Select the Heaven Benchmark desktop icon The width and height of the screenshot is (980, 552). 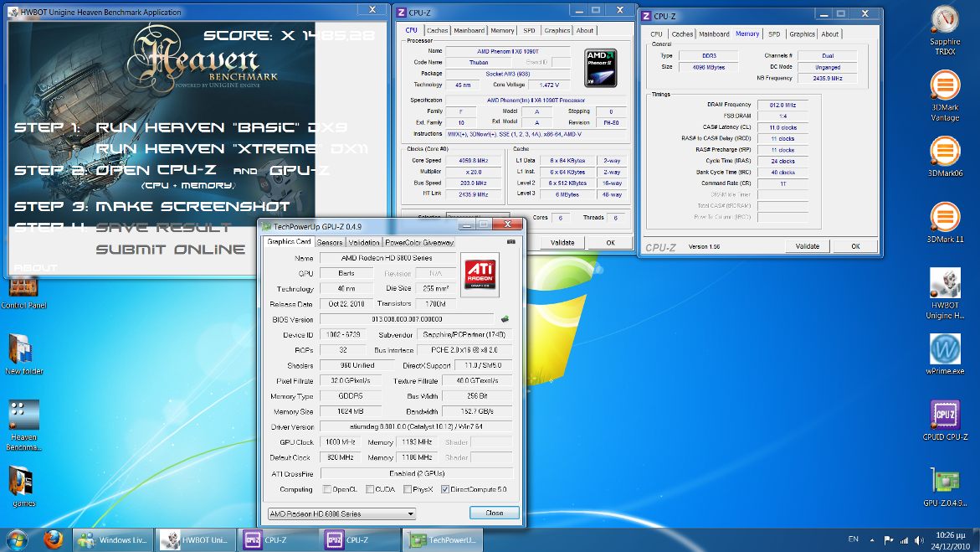click(23, 425)
